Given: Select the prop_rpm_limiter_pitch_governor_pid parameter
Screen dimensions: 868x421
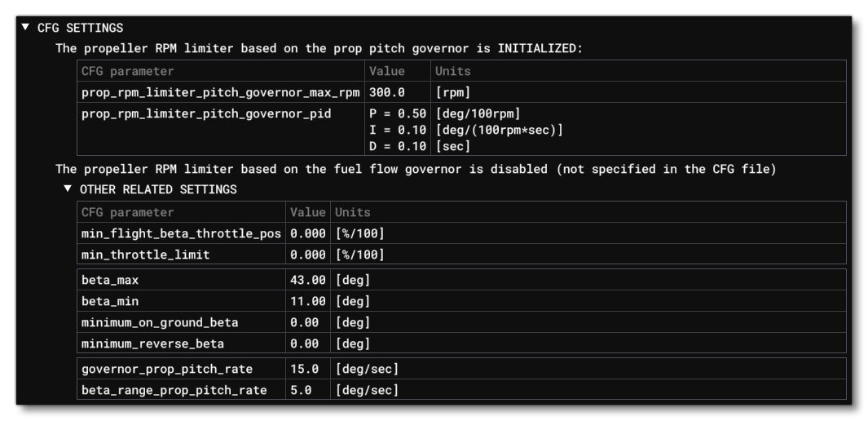Looking at the screenshot, I should point(206,113).
